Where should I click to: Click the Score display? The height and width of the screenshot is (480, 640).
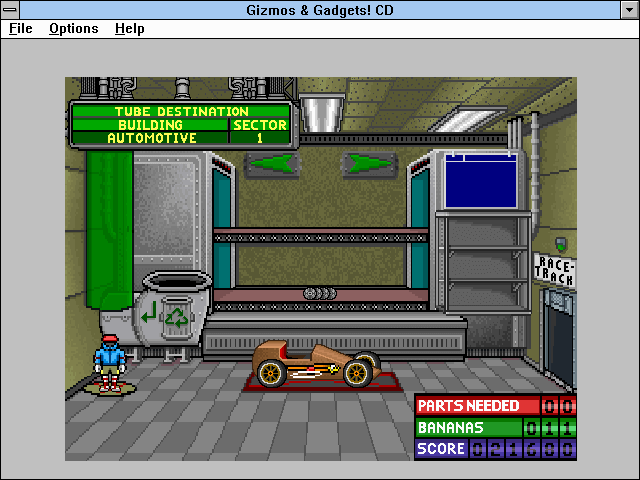pyautogui.click(x=496, y=449)
